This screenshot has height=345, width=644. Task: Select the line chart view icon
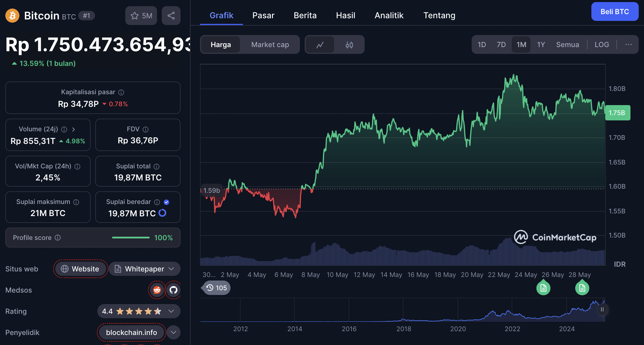point(320,44)
